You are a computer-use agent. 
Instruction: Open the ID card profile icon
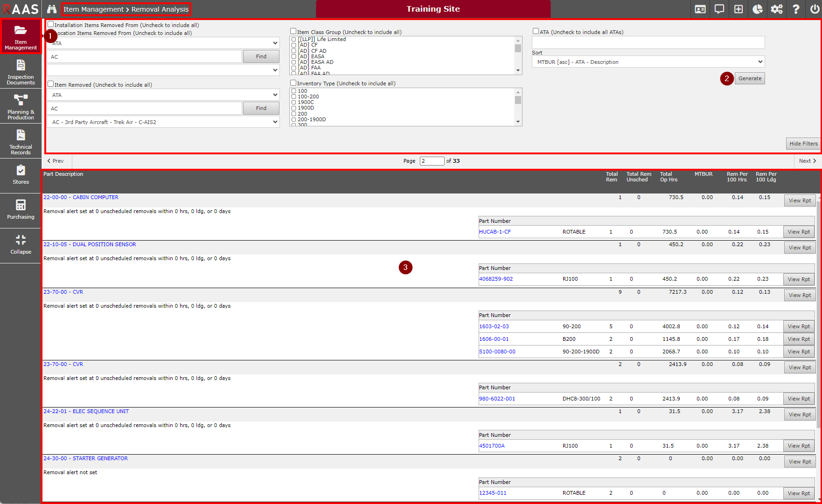[700, 9]
